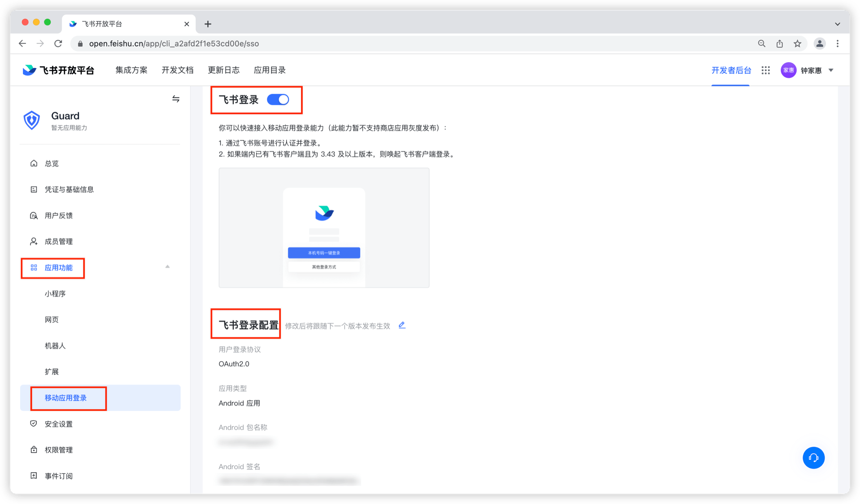Open the 开发文档 menu item

point(177,70)
